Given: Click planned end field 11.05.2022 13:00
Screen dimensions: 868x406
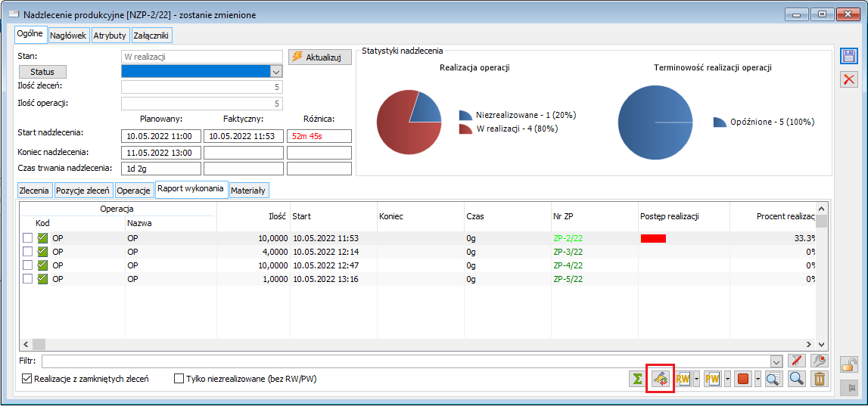Looking at the screenshot, I should (161, 152).
